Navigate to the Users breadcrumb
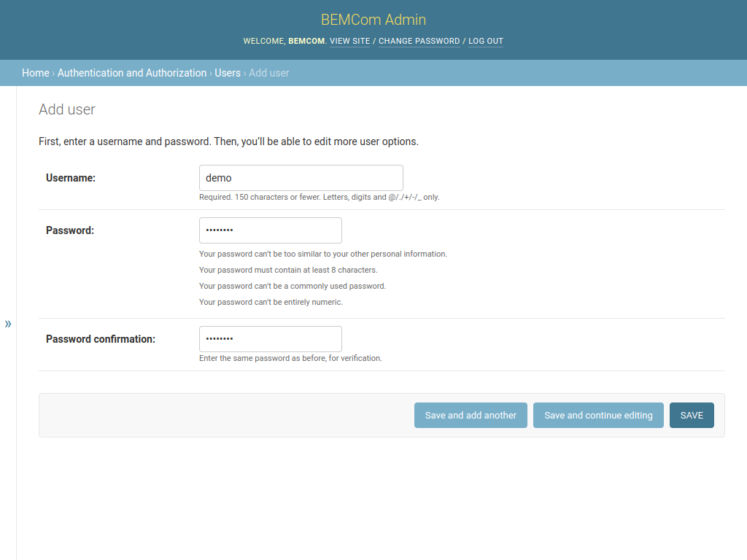This screenshot has height=560, width=747. coord(228,73)
